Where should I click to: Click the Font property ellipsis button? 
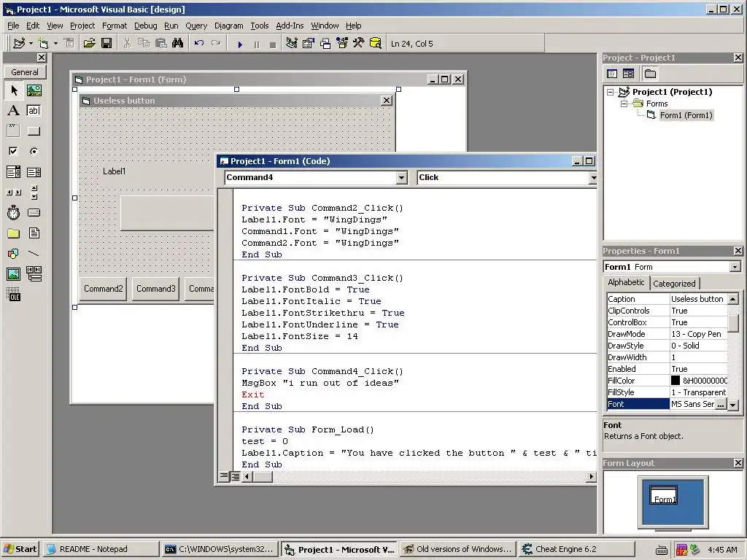coord(721,404)
